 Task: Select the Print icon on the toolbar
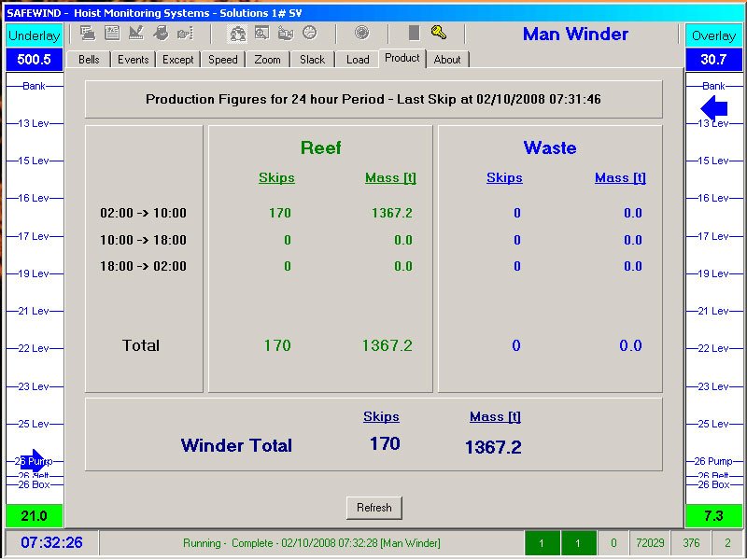(x=88, y=34)
